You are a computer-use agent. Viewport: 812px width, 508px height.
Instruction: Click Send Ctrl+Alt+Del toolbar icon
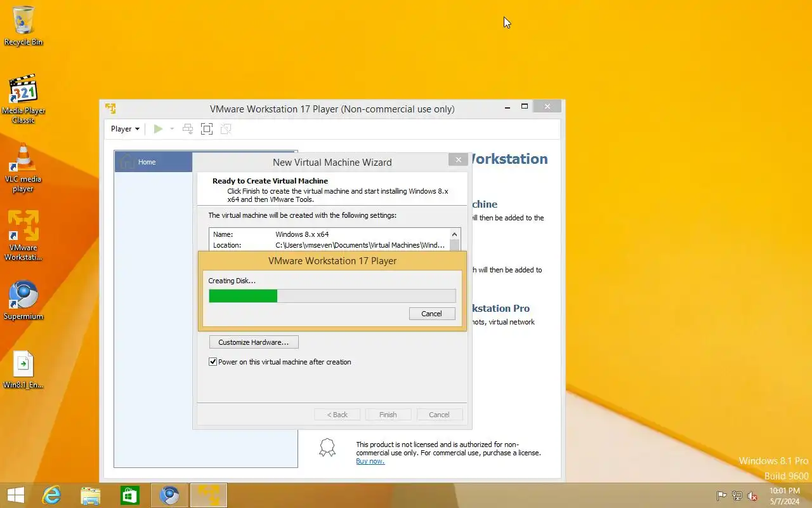[188, 129]
